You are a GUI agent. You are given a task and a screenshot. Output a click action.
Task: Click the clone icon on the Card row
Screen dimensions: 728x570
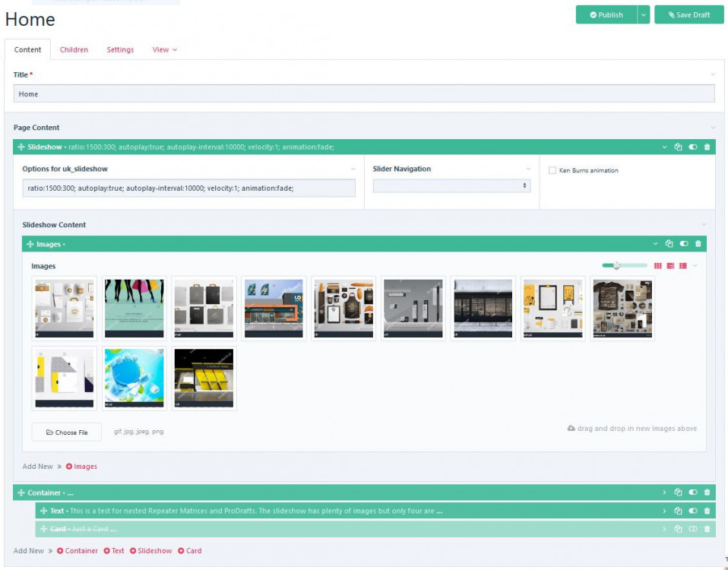coord(678,529)
